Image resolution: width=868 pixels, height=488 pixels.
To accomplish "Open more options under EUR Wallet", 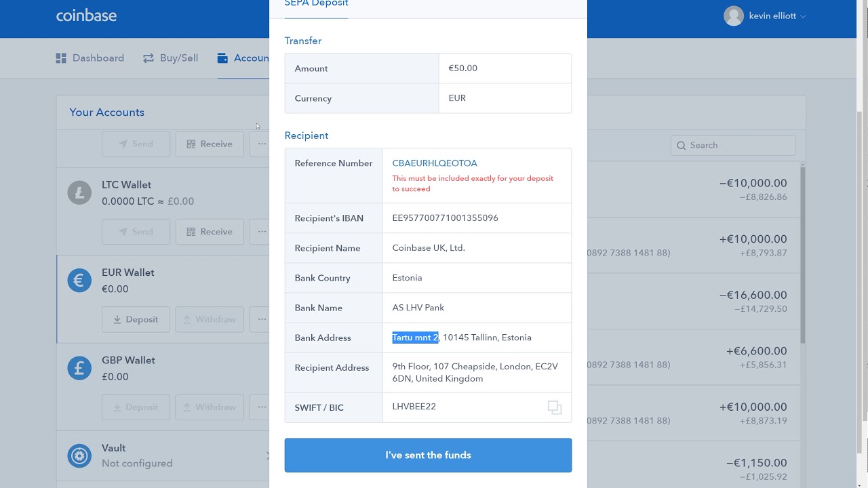I will pos(260,319).
